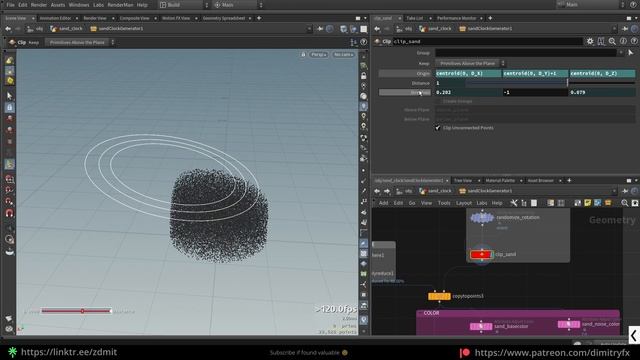
Task: Open the Main radial menu dropdown
Action: click(238, 5)
